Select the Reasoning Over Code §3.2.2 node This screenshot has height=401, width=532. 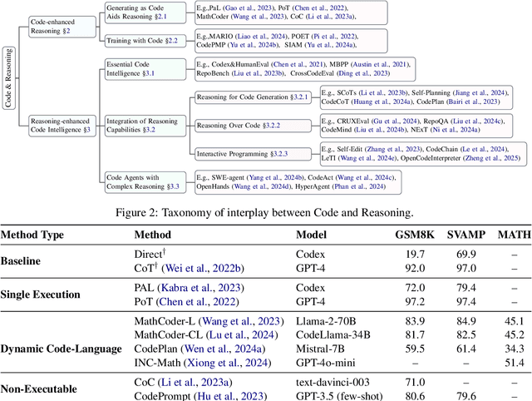click(240, 126)
